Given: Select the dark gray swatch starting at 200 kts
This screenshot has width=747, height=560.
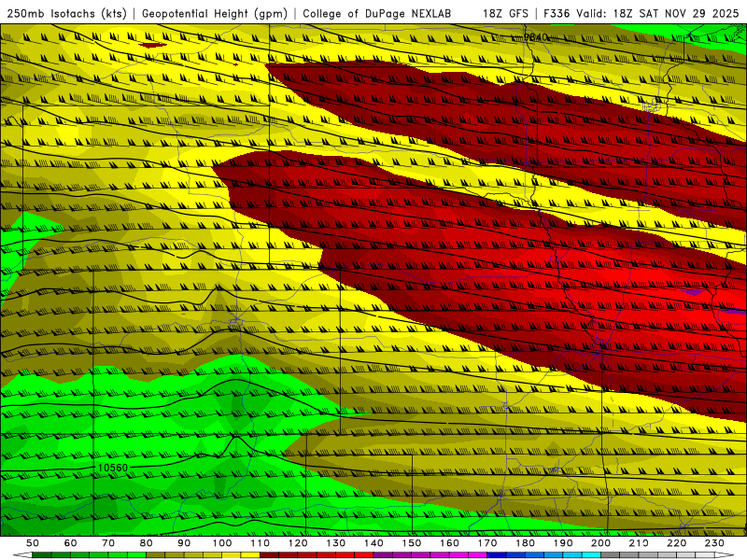Looking at the screenshot, I should point(611,555).
